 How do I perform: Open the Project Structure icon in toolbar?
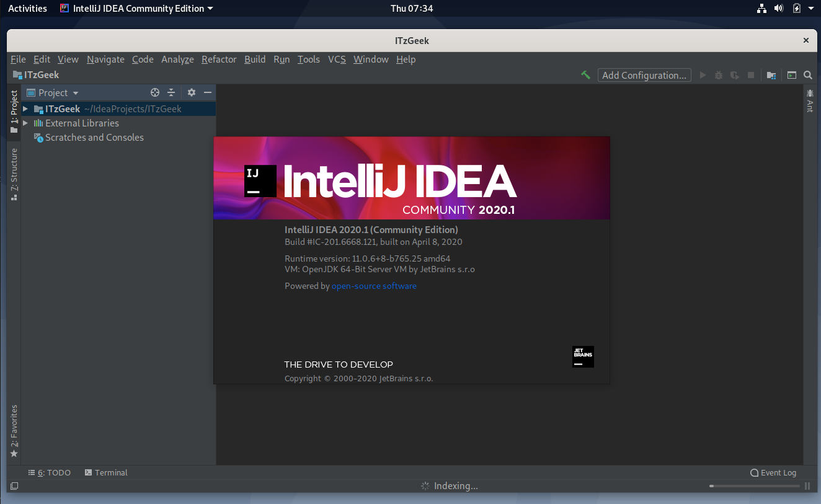pyautogui.click(x=771, y=75)
